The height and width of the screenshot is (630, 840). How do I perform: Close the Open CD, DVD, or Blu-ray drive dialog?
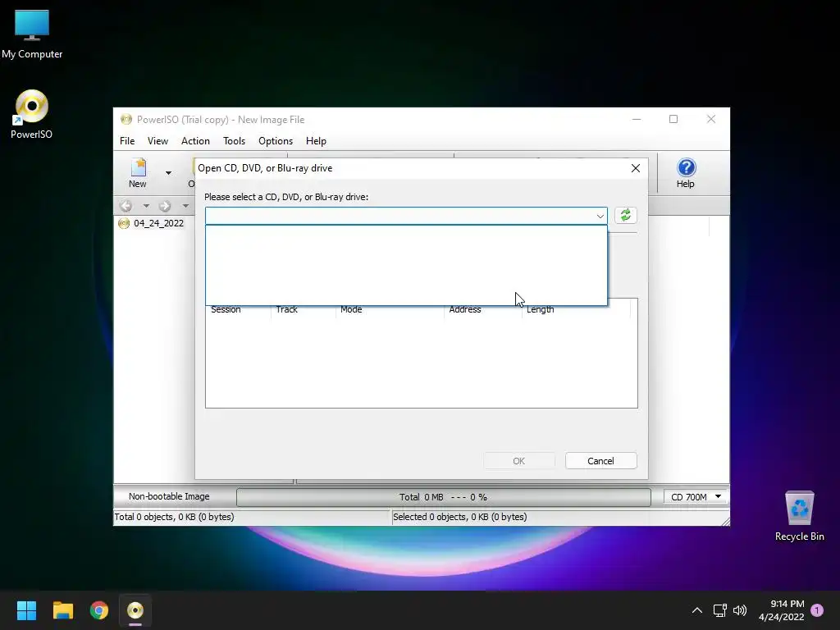(636, 168)
